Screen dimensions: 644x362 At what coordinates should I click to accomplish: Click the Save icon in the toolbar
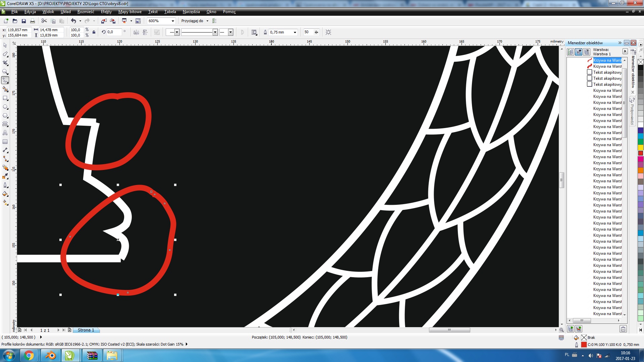[24, 21]
